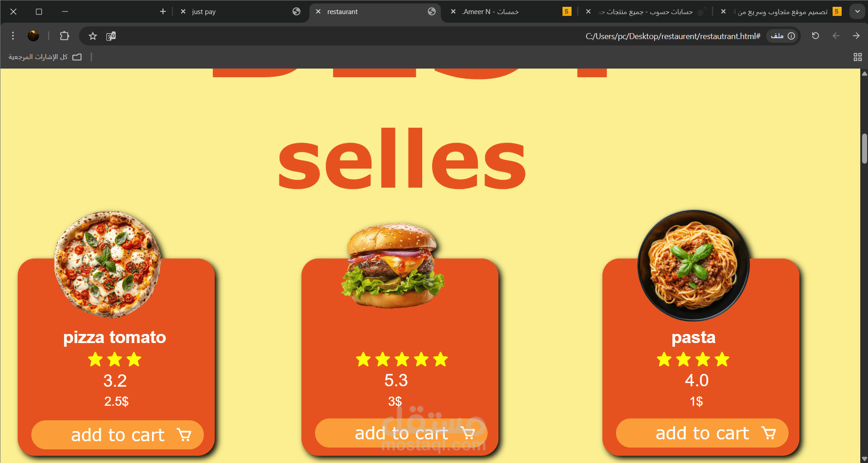Add the burger to cart
The image size is (868, 463).
coord(401,433)
